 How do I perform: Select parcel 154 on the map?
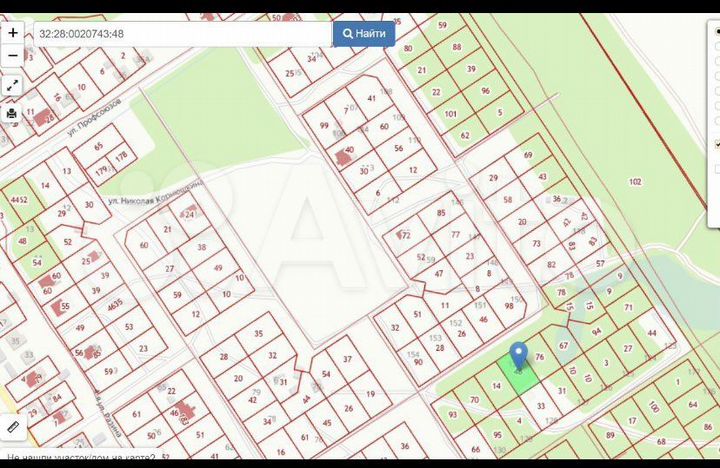[x=412, y=354]
